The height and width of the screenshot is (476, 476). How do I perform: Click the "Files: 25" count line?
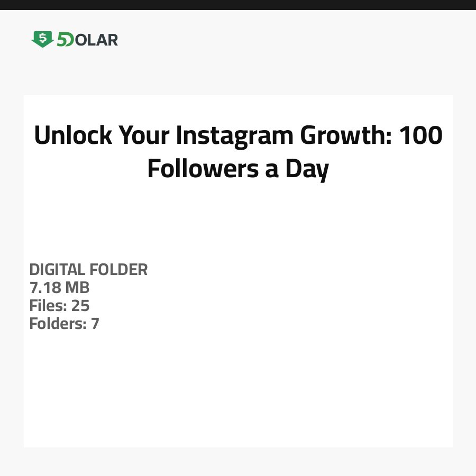(59, 306)
